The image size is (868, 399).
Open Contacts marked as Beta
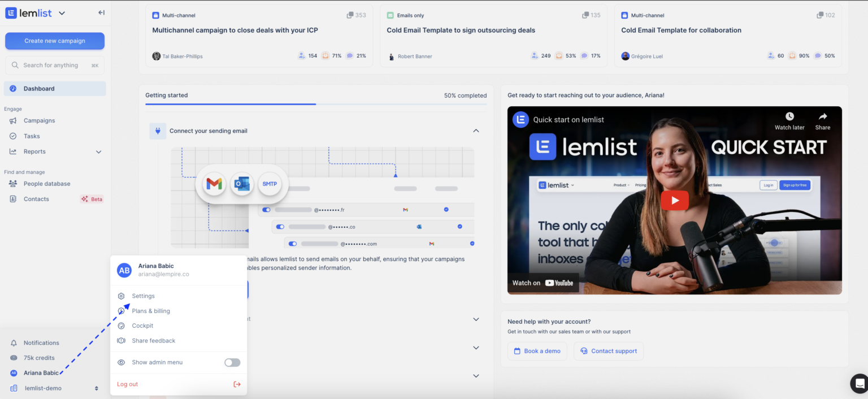coord(36,198)
